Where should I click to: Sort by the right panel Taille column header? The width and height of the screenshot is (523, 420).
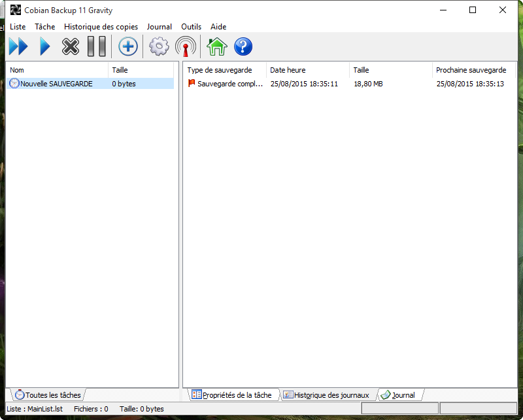click(x=391, y=70)
